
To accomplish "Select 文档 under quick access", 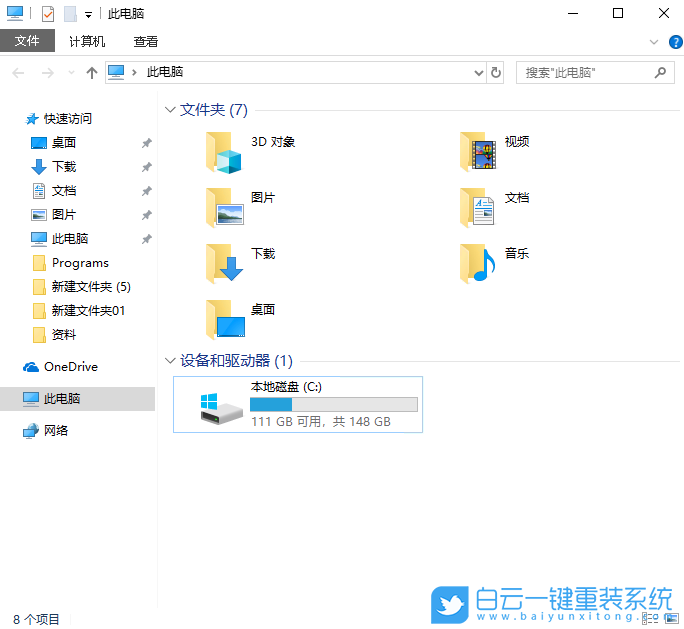I will [x=64, y=191].
